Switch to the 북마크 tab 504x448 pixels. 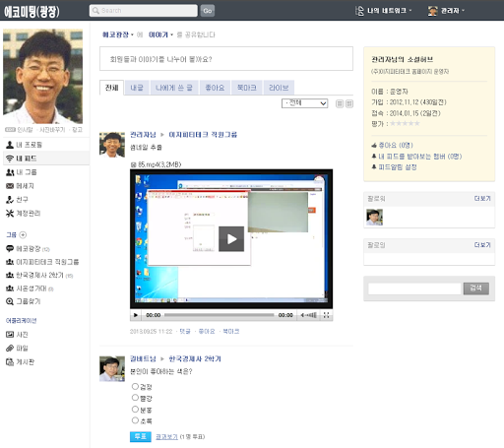pyautogui.click(x=247, y=88)
